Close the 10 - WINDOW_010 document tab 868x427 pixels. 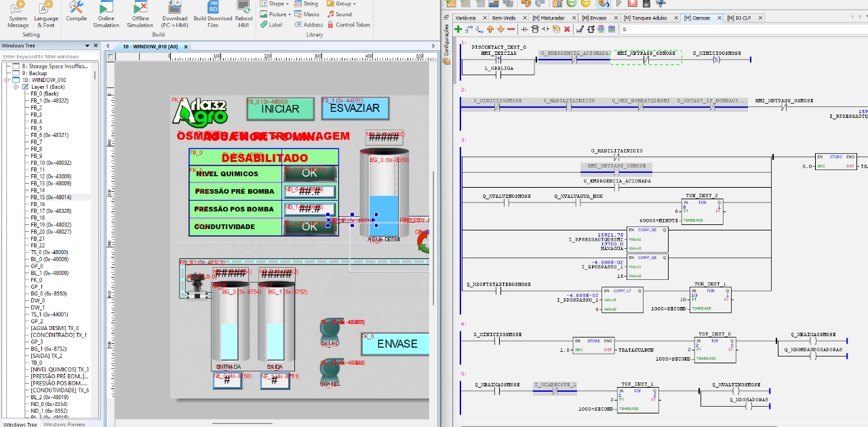185,47
